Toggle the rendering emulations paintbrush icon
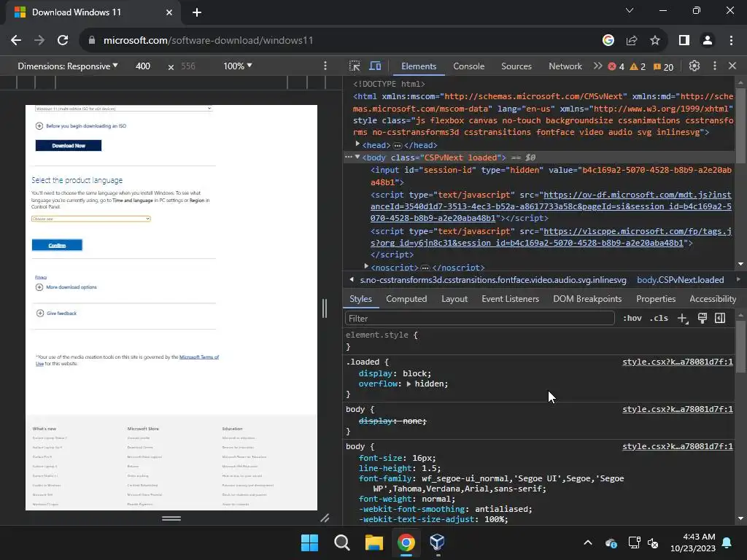 coord(703,318)
